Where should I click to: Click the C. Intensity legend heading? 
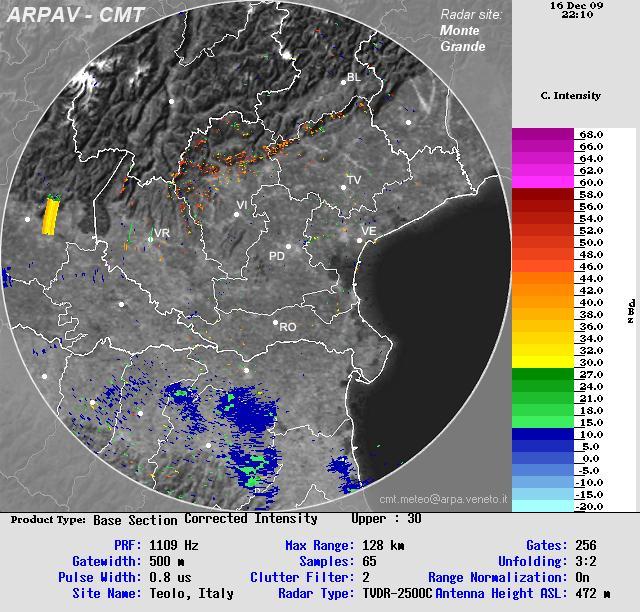pos(570,96)
